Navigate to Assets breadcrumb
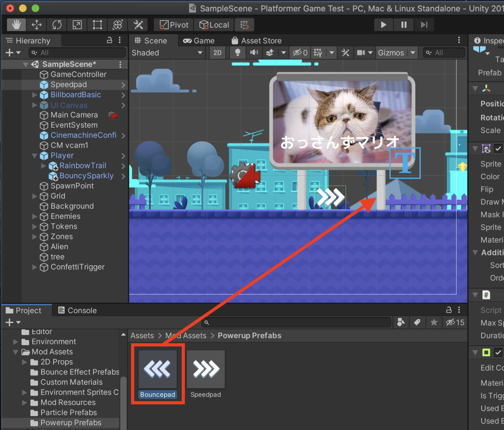The width and height of the screenshot is (504, 430). coord(142,336)
